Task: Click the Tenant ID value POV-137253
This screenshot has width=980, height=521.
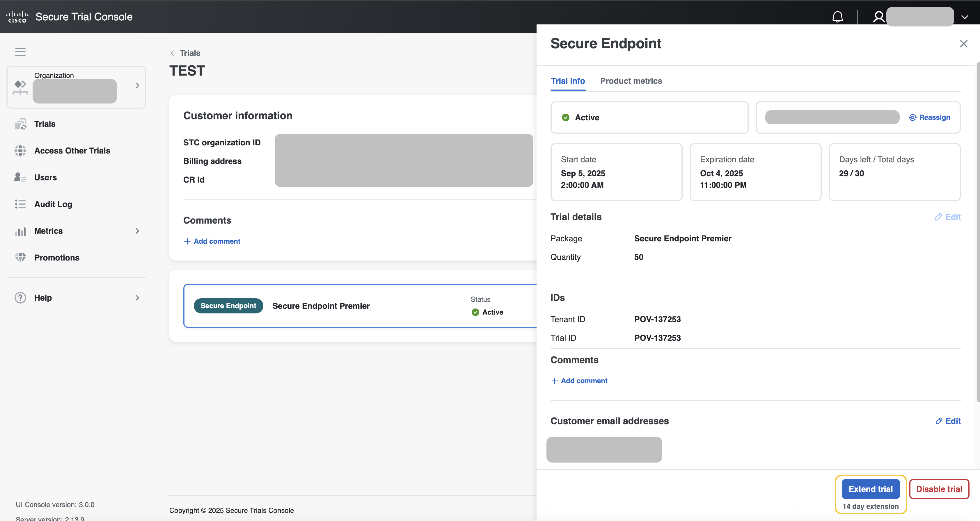Action: tap(657, 319)
